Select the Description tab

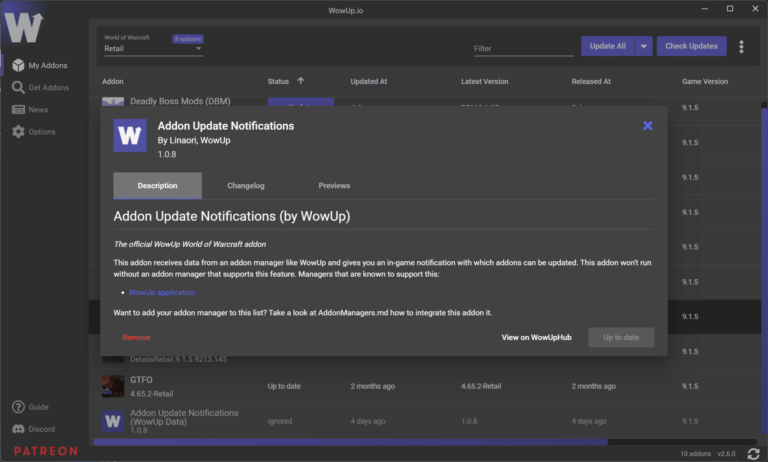pos(157,186)
